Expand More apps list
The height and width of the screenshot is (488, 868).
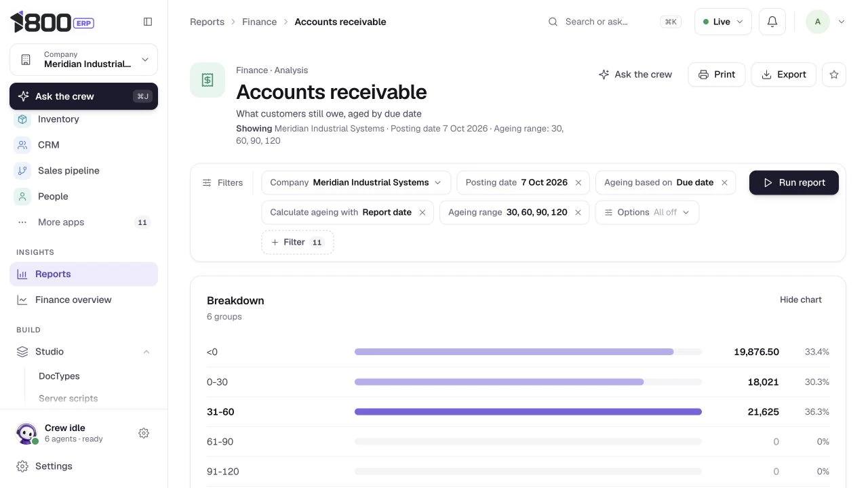(x=83, y=222)
